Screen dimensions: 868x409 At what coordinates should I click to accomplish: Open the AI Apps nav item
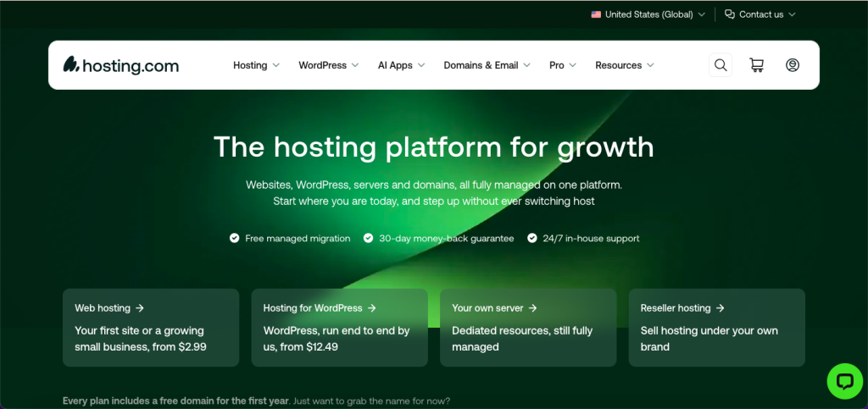pos(402,65)
